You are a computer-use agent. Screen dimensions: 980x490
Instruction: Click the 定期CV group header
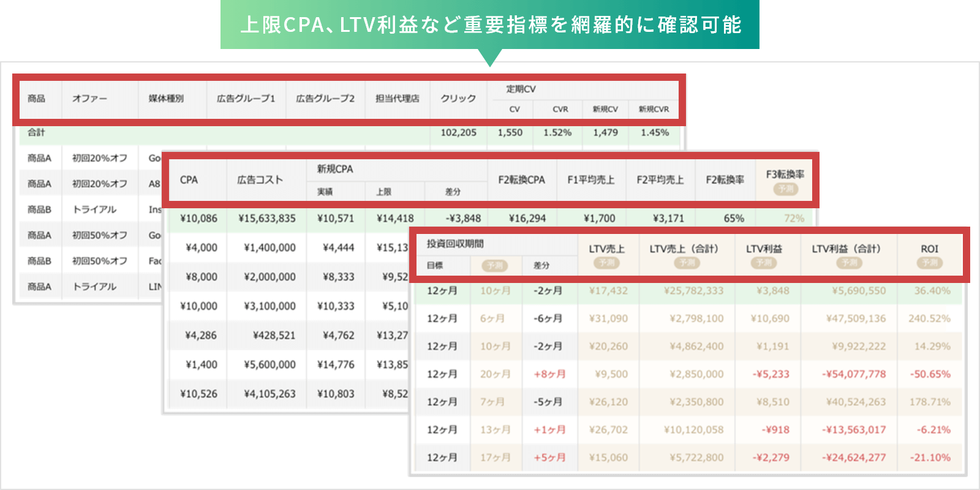click(521, 89)
